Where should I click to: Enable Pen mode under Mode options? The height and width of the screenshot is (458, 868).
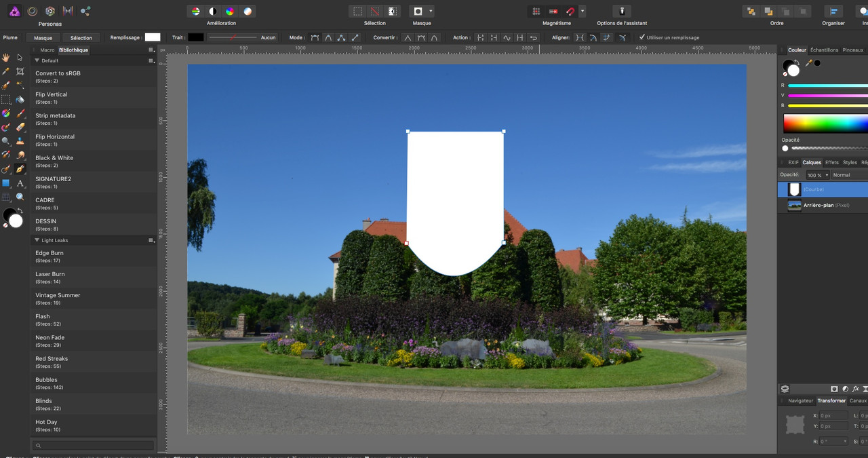pos(315,37)
